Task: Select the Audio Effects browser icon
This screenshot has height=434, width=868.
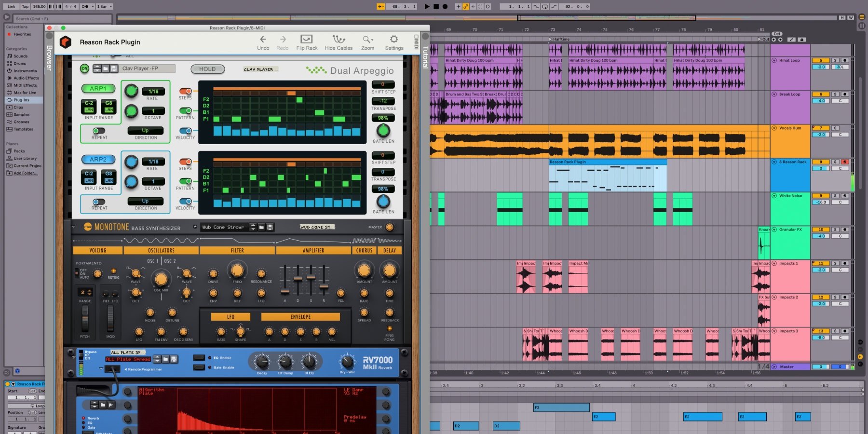Action: (11, 78)
